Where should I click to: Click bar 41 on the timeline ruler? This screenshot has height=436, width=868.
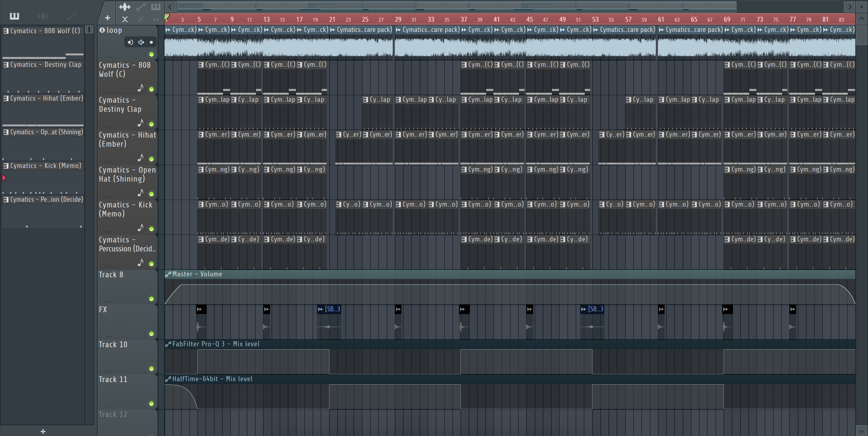[496, 19]
